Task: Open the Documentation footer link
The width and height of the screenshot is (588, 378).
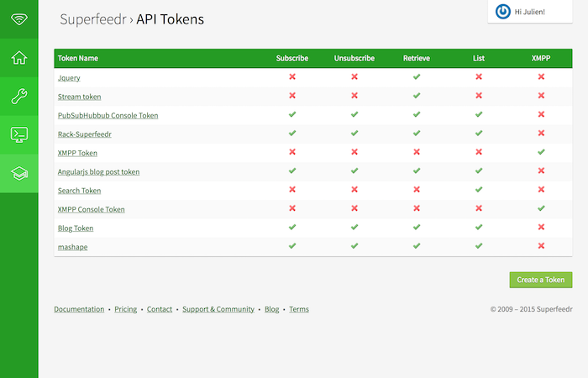Action: coord(79,309)
